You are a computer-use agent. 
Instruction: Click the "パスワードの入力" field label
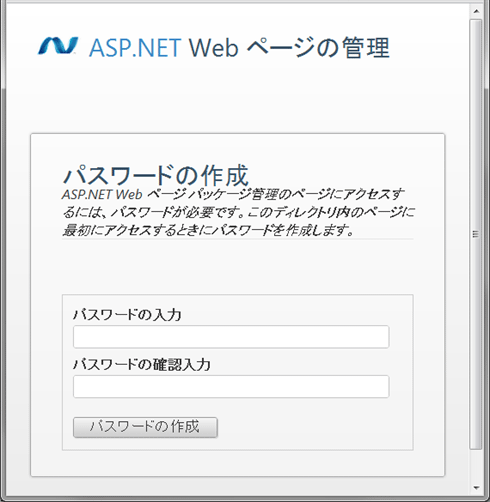127,315
